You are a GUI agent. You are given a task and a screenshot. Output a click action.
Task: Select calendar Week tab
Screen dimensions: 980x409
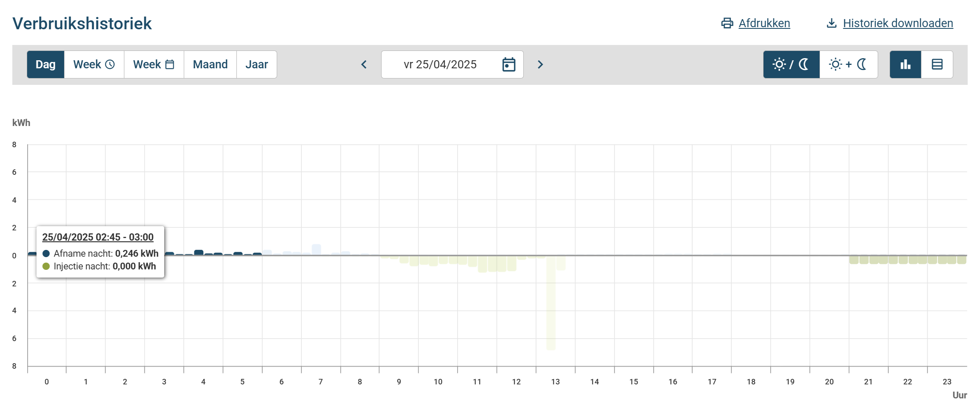(x=154, y=64)
